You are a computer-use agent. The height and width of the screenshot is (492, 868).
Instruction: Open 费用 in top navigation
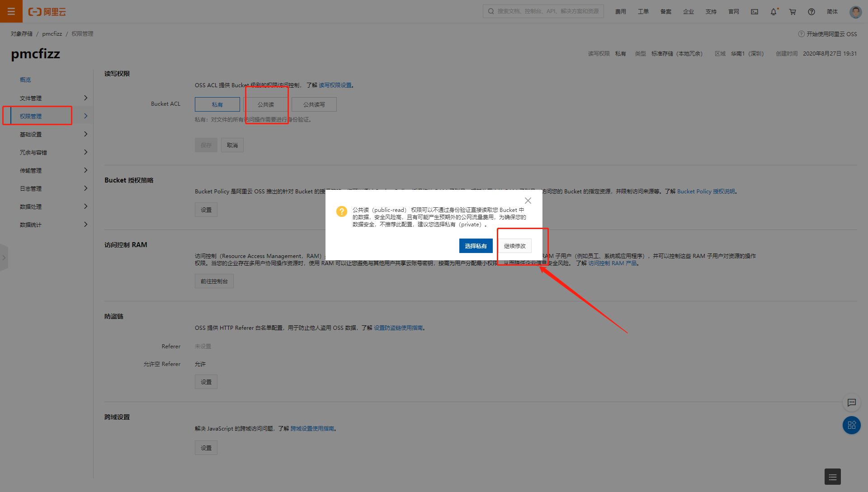[621, 12]
